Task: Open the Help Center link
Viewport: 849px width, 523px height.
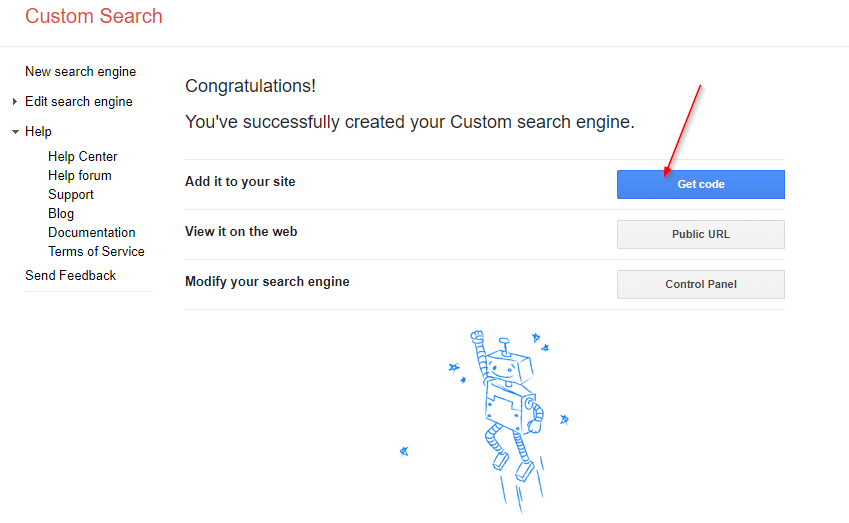Action: [x=82, y=156]
